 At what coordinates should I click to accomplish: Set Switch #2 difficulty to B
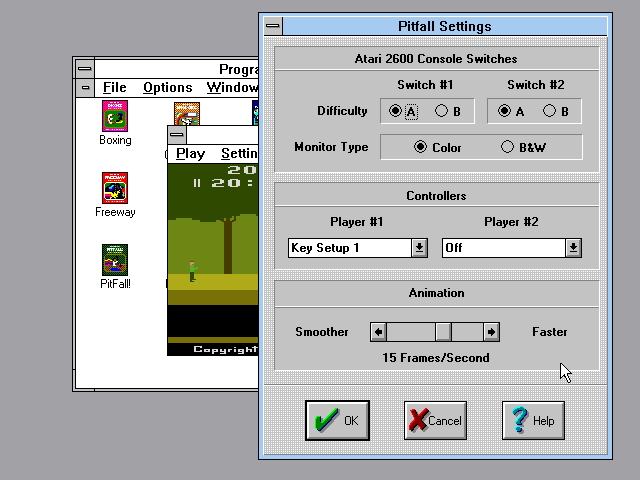[x=549, y=112]
